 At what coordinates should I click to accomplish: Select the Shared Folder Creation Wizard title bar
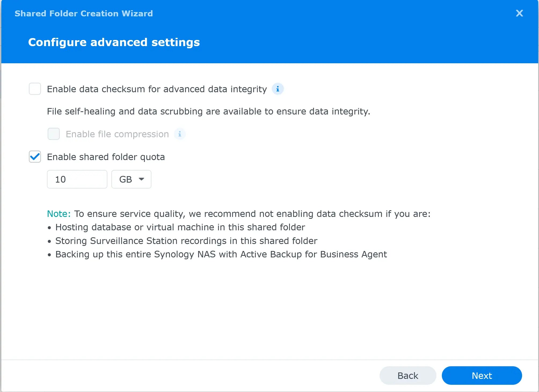click(x=83, y=13)
